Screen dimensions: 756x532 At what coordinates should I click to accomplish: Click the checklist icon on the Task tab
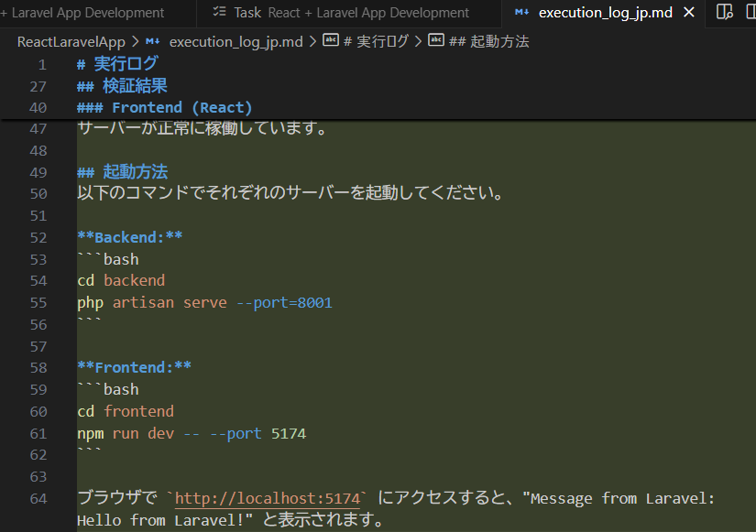click(x=219, y=12)
